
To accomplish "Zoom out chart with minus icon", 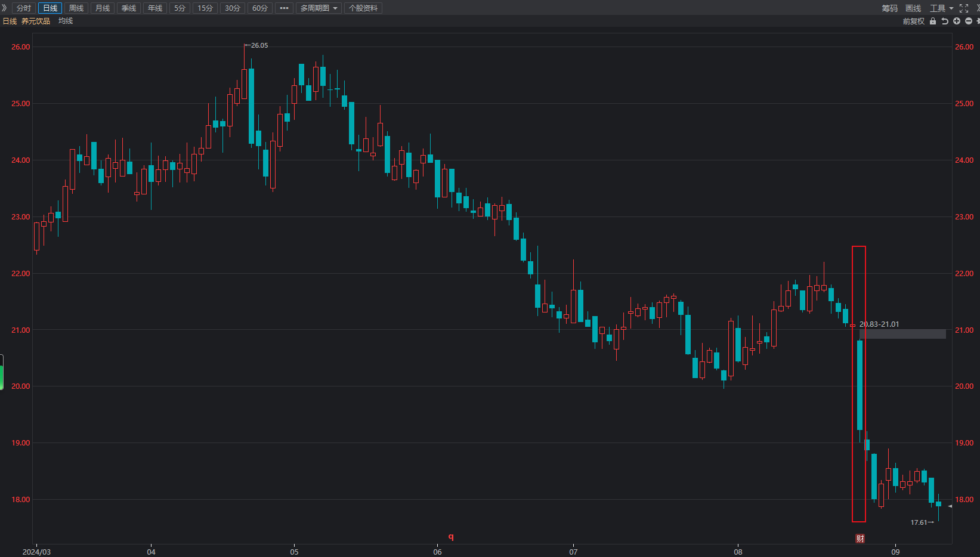I will click(969, 21).
